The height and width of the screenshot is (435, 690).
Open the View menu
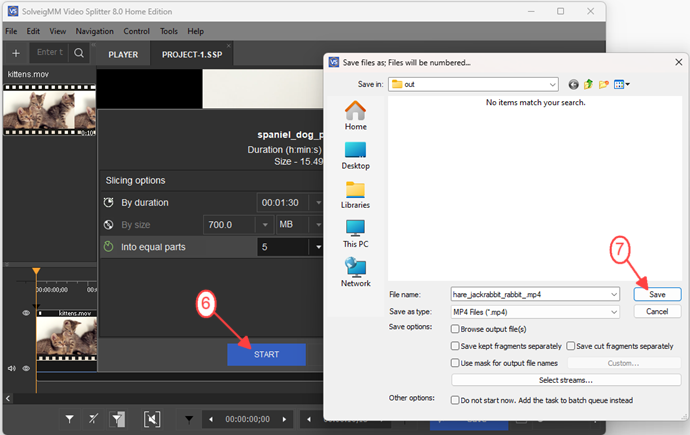(58, 31)
